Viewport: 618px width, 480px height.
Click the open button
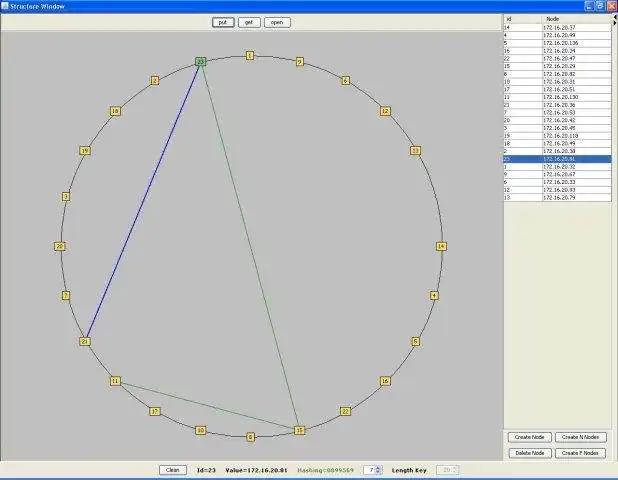click(277, 22)
